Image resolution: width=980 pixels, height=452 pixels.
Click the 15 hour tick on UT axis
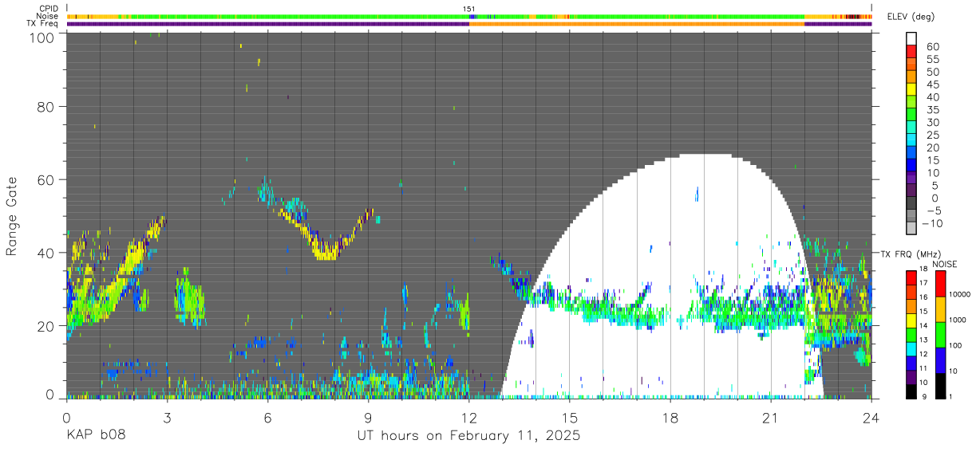570,417
